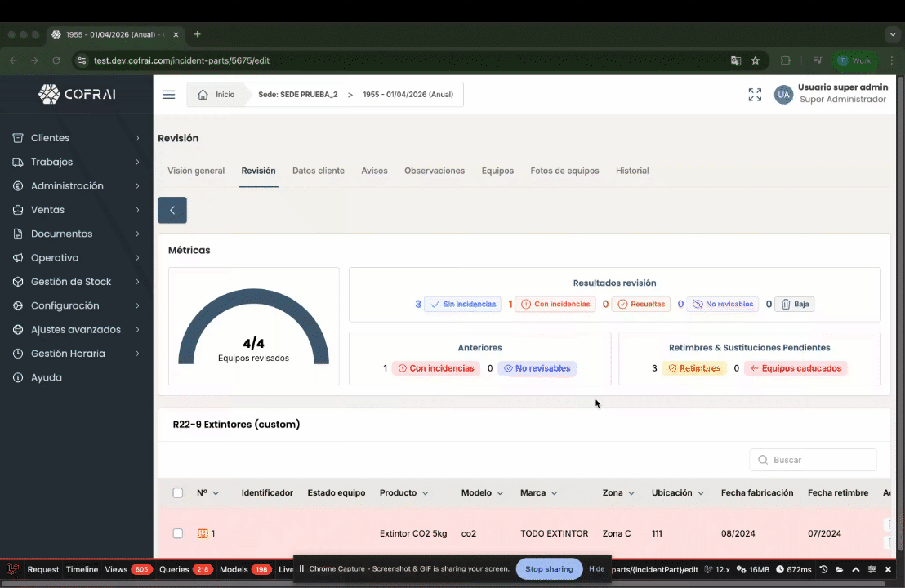The height and width of the screenshot is (588, 905).
Task: Click the fullscreen expand icon
Action: pos(755,95)
